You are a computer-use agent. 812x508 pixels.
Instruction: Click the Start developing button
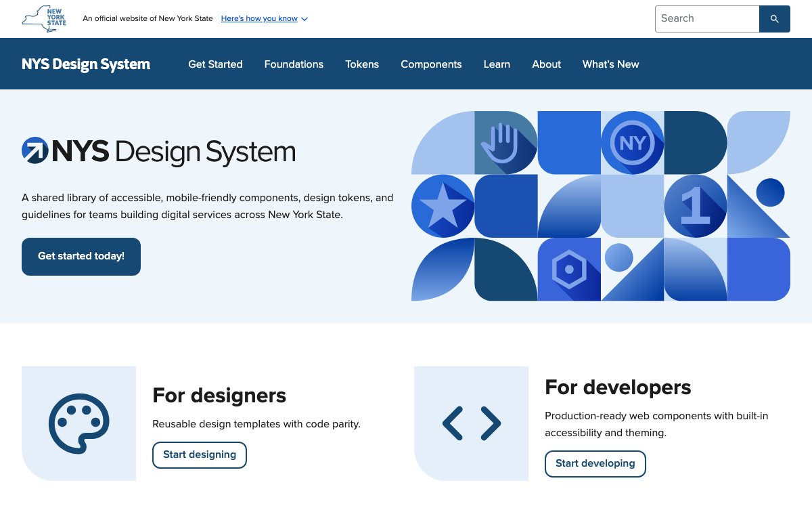click(595, 464)
